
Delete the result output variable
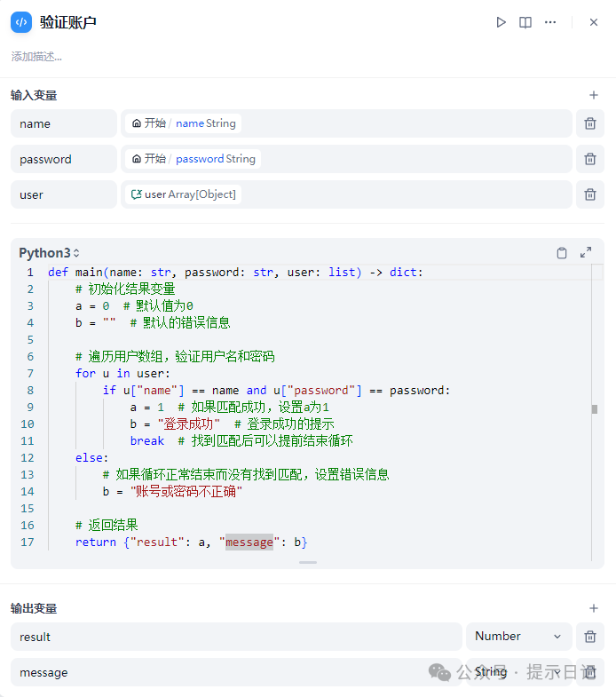[x=589, y=637]
